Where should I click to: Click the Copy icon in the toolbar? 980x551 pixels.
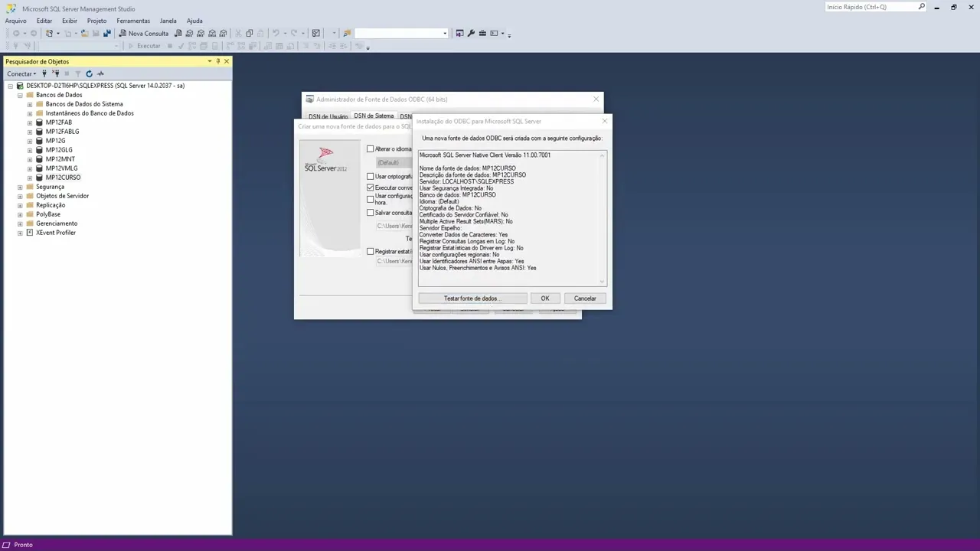[x=250, y=33]
